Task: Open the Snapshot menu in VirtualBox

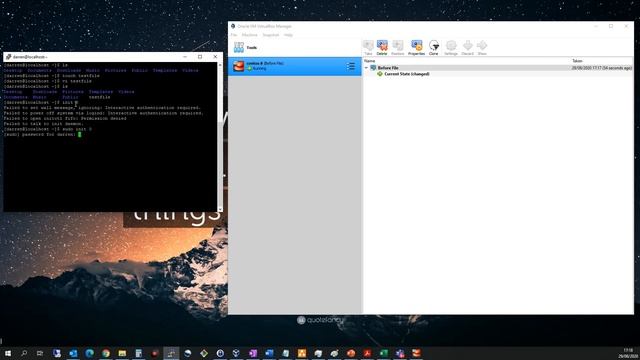Action: (x=271, y=35)
